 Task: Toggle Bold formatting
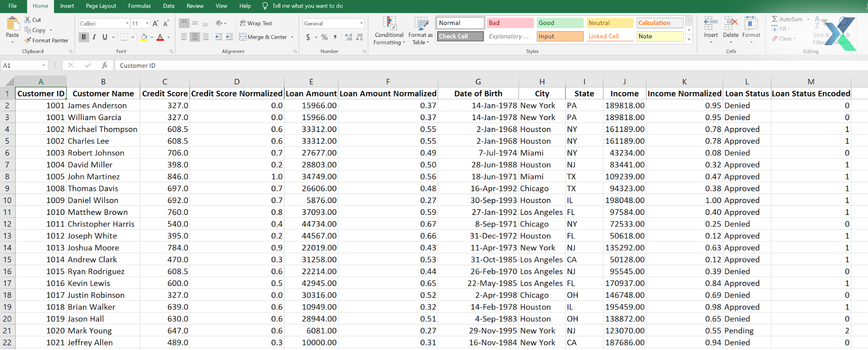[84, 37]
